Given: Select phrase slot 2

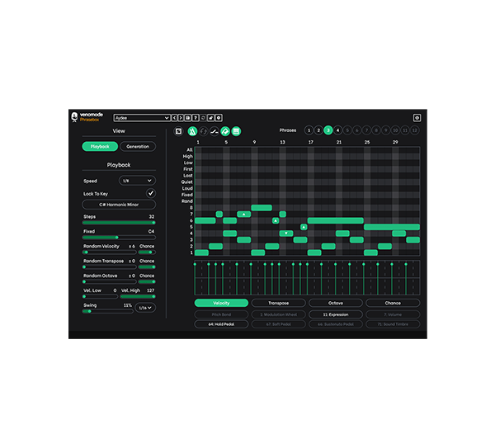Looking at the screenshot, I should point(318,130).
